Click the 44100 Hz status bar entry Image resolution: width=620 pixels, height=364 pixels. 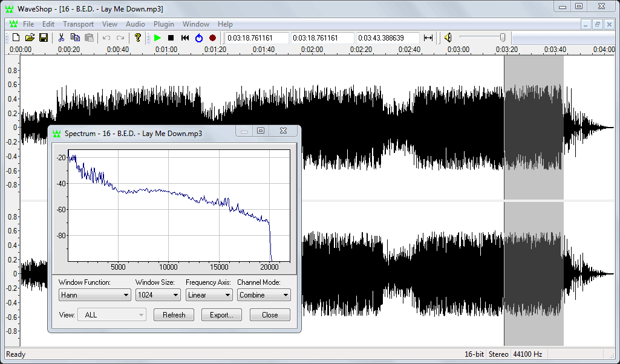pyautogui.click(x=527, y=354)
